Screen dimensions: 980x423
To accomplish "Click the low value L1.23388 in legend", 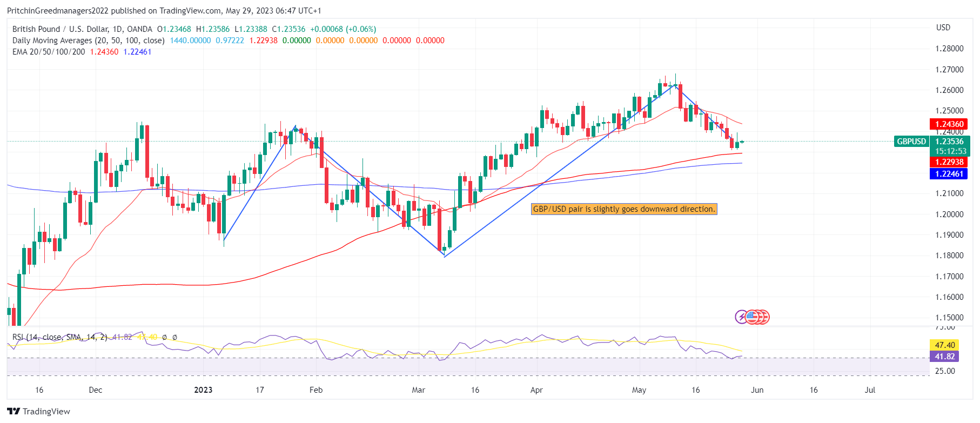I will pyautogui.click(x=251, y=29).
